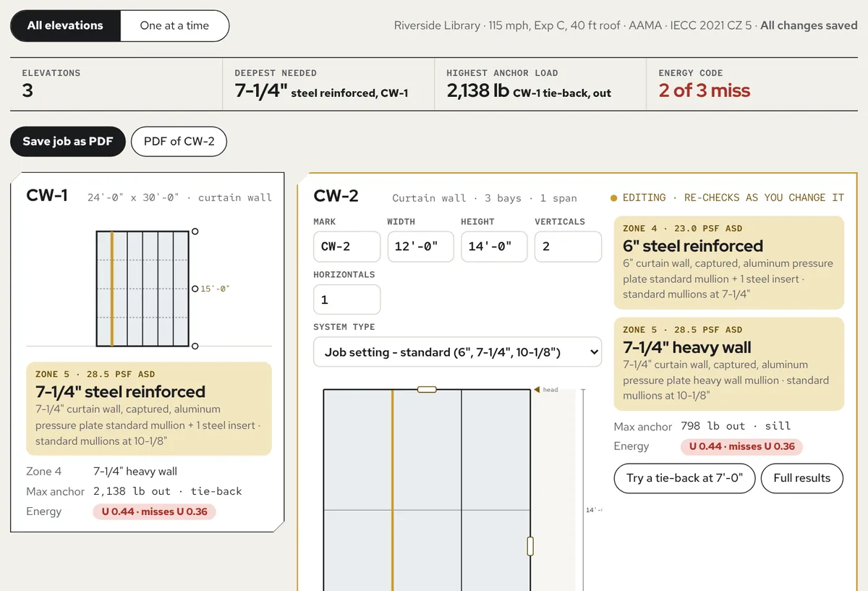Click the mid-height anchor circle beside 15'-0"
This screenshot has width=868, height=591.
coord(195,289)
